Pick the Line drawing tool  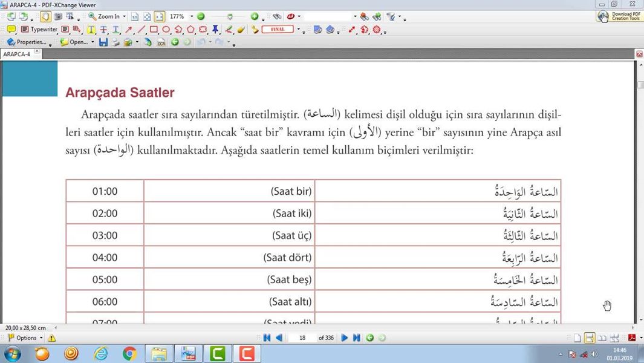coord(141,29)
